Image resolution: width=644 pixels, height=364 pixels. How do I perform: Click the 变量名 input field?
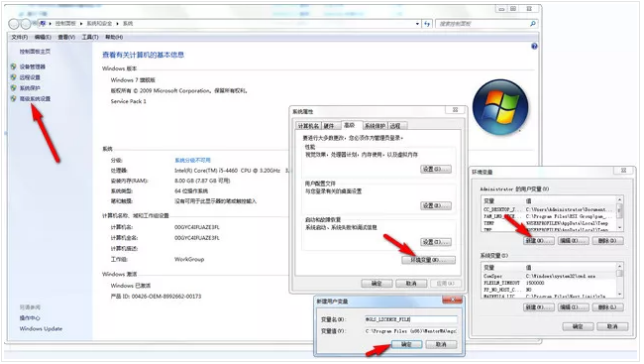[411, 319]
